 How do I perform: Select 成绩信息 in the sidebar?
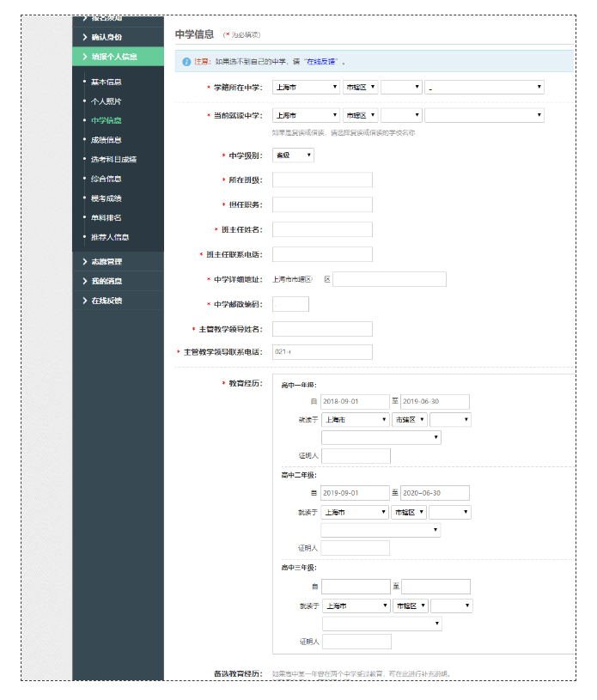tap(106, 140)
